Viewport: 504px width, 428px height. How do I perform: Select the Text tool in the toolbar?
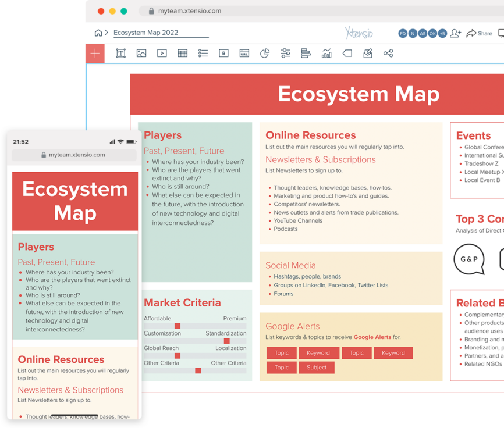click(x=119, y=53)
